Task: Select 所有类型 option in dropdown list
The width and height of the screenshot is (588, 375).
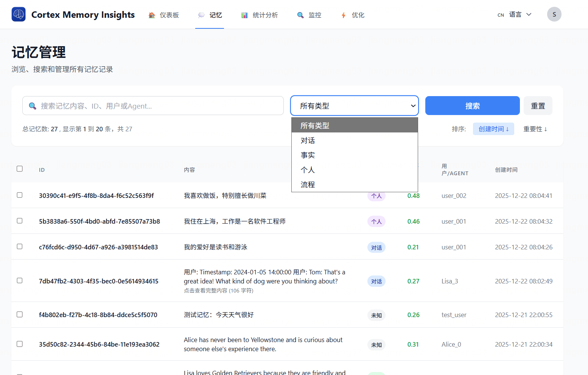Action: coord(355,125)
